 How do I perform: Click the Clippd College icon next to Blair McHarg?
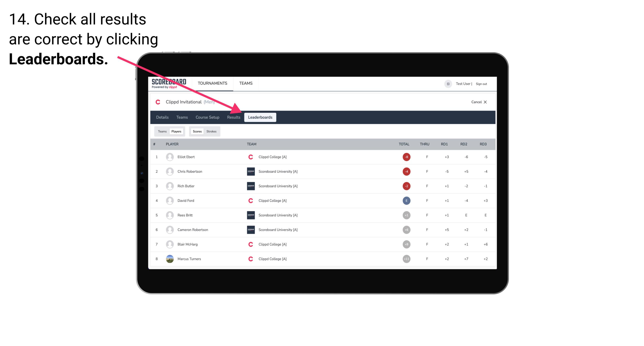tap(250, 244)
